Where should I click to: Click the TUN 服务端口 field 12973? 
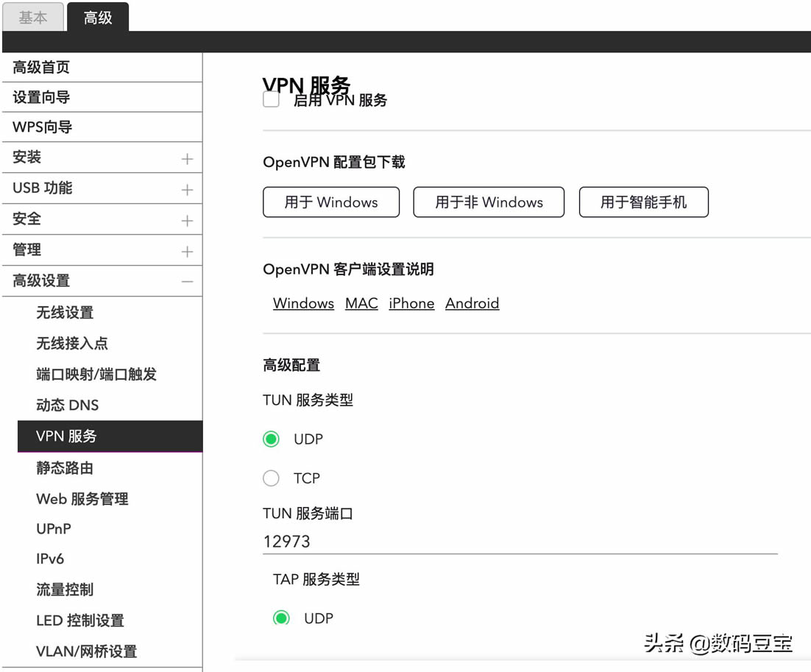(x=520, y=542)
